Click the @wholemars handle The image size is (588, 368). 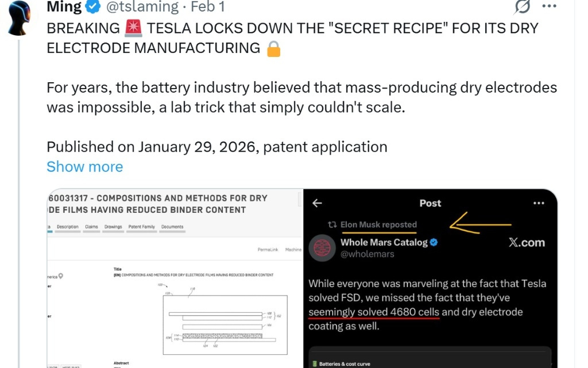[x=367, y=254]
